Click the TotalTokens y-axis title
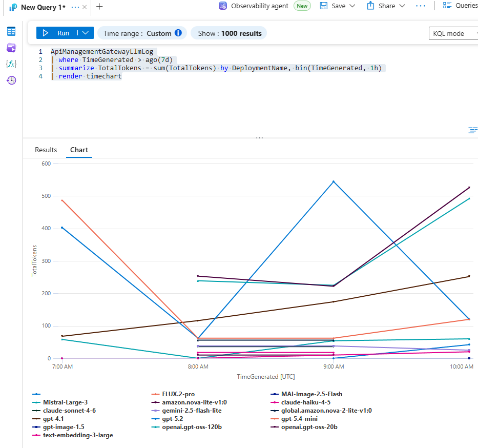Screen dimensions: 478x448 34,261
